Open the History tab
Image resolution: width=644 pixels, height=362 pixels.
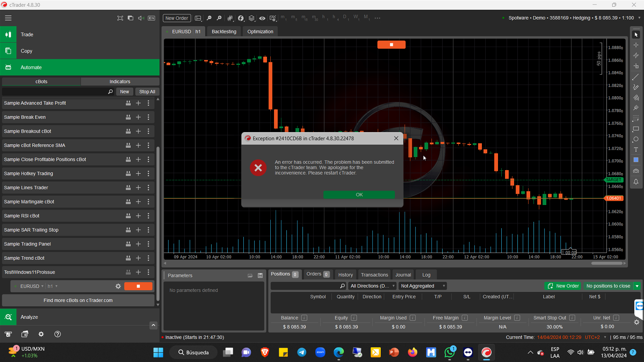[345, 275]
